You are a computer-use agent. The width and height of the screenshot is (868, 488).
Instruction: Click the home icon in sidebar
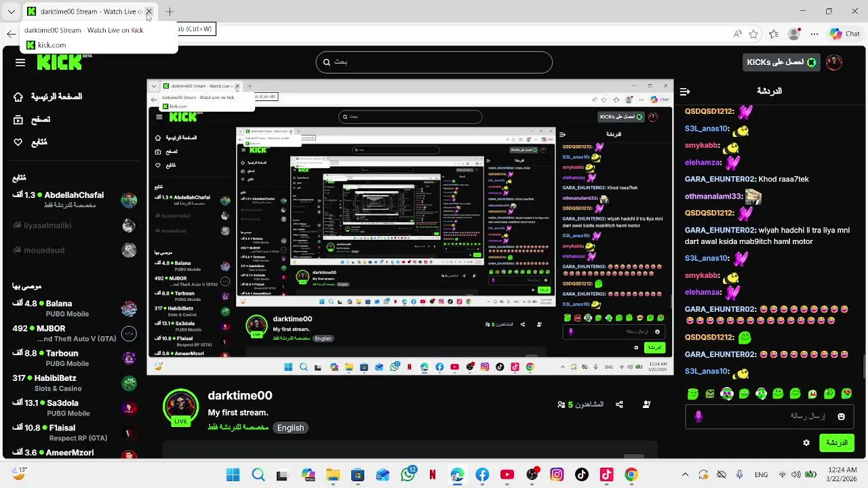[18, 97]
